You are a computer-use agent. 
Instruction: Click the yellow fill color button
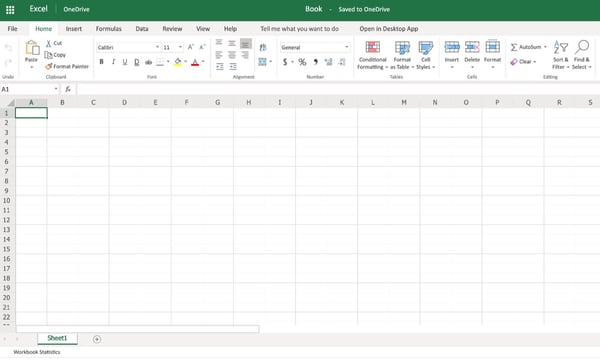[178, 62]
